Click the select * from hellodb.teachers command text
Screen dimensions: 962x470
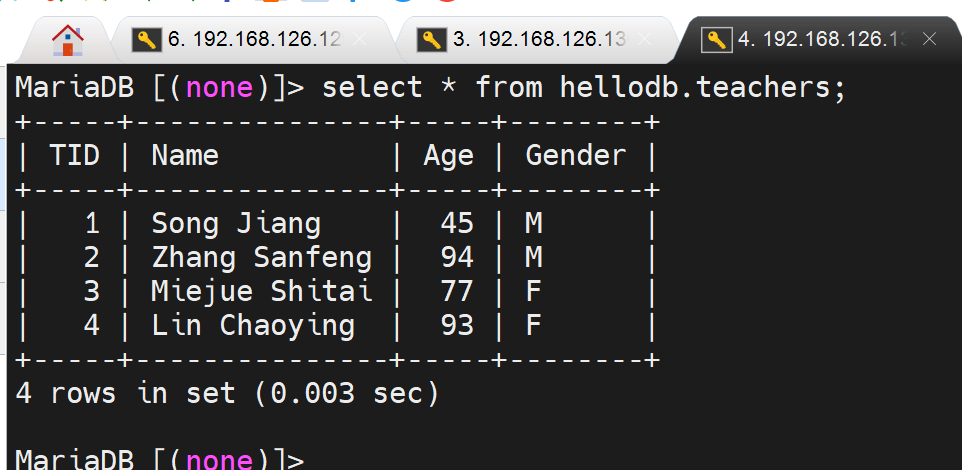(583, 88)
